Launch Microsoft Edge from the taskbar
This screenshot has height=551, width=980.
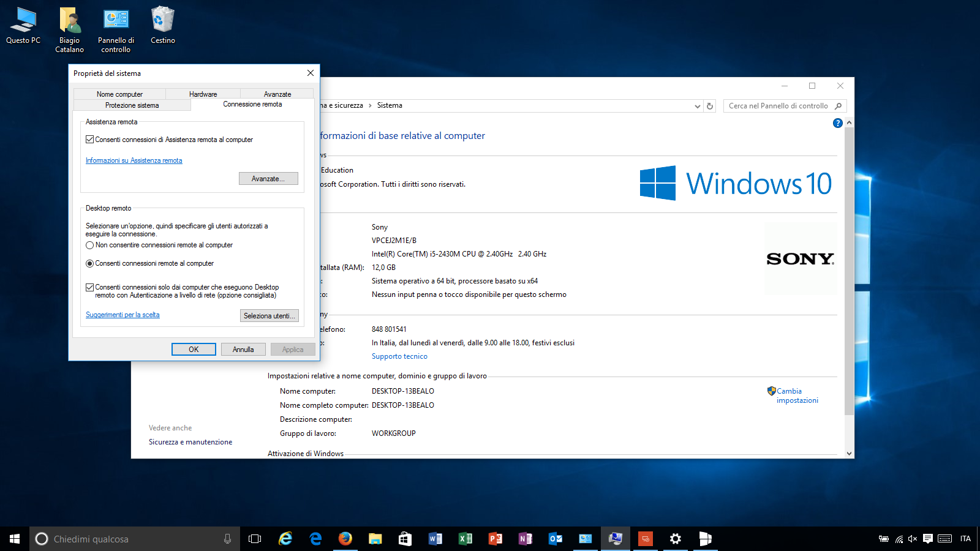(x=315, y=539)
